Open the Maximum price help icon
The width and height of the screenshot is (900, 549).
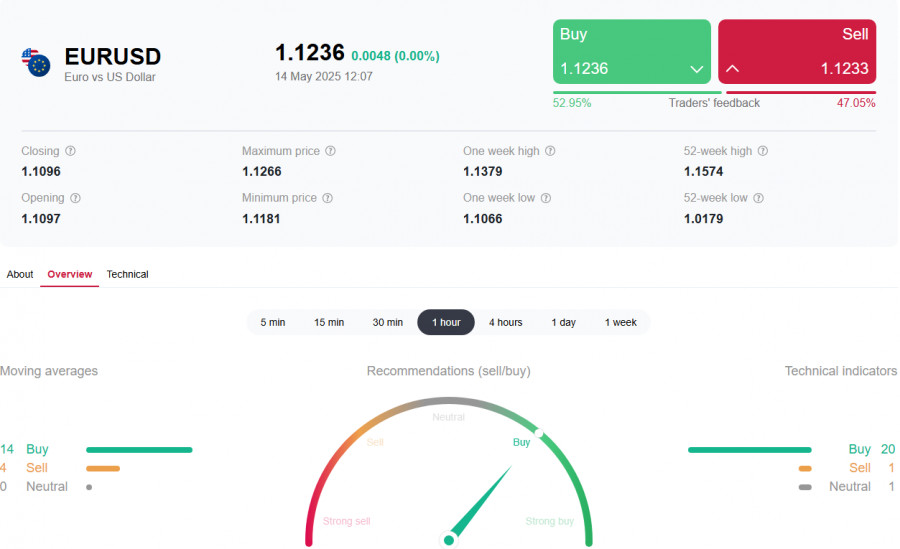pos(330,151)
